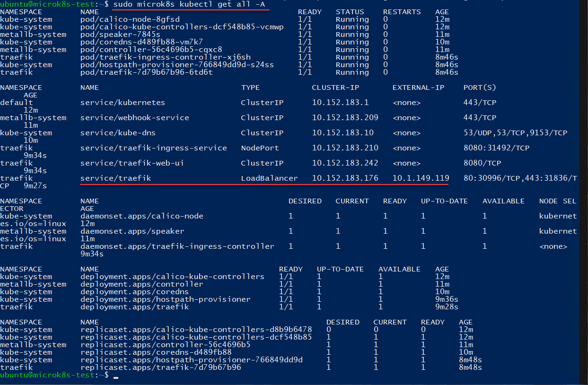The width and height of the screenshot is (588, 385).
Task: Click replicaset.apps/controller-56c4696b5
Action: tap(166, 345)
